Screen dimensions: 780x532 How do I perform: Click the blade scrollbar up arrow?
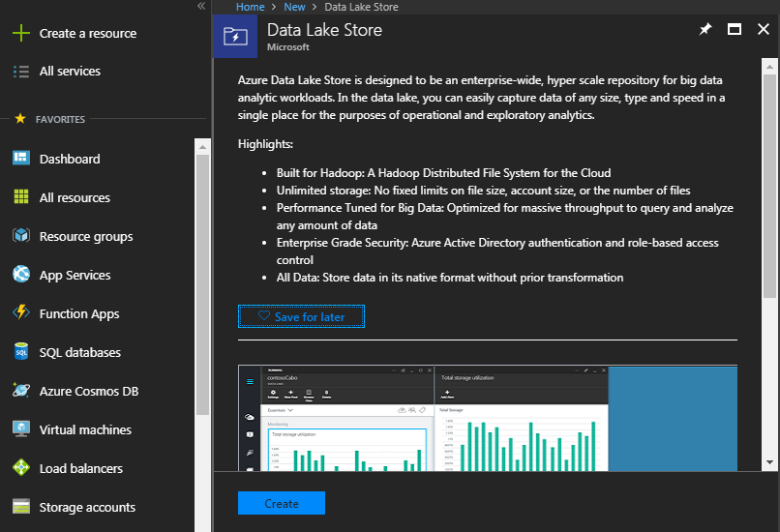coord(769,66)
